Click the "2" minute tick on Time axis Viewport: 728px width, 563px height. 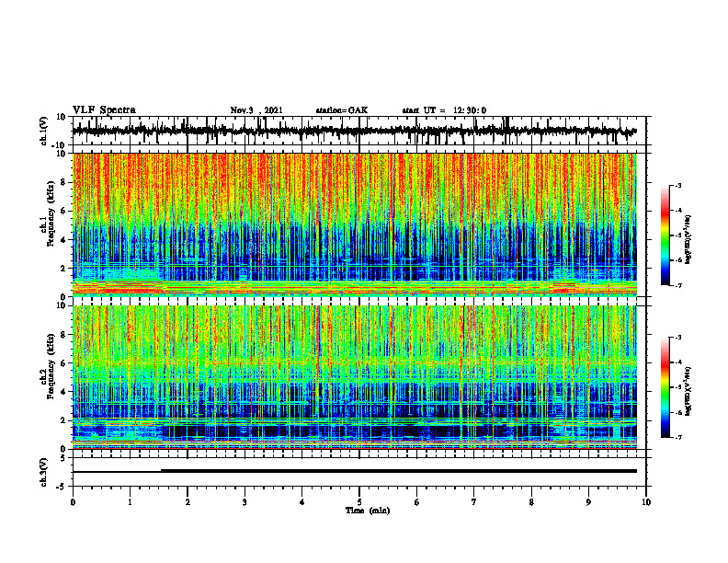(x=188, y=502)
